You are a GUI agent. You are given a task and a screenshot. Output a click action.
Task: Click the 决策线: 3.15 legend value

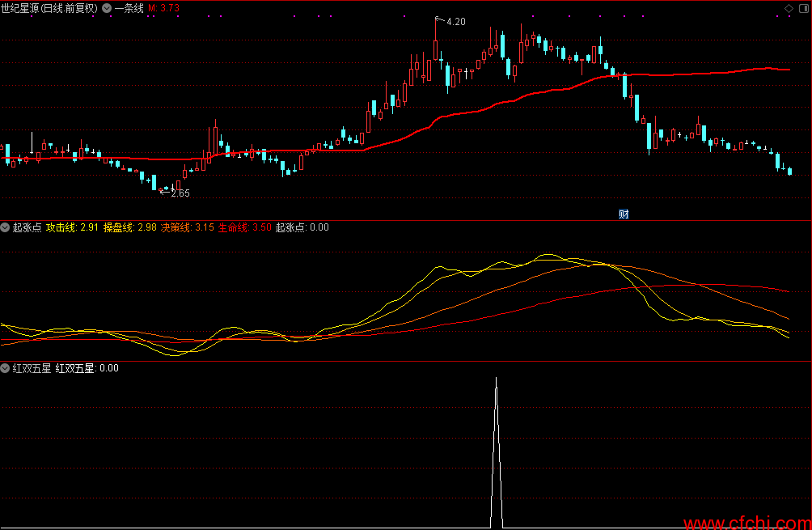tap(188, 227)
